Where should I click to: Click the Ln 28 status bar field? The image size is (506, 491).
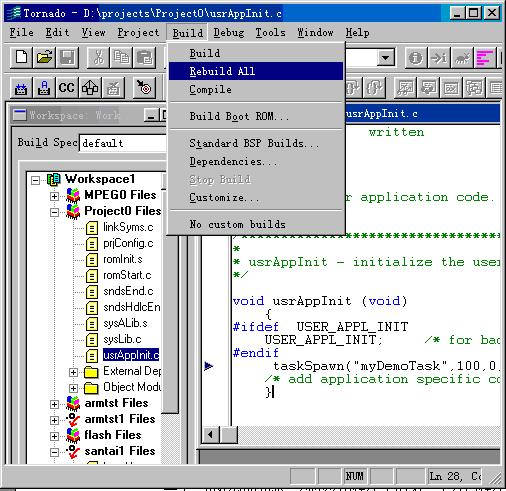[x=455, y=477]
